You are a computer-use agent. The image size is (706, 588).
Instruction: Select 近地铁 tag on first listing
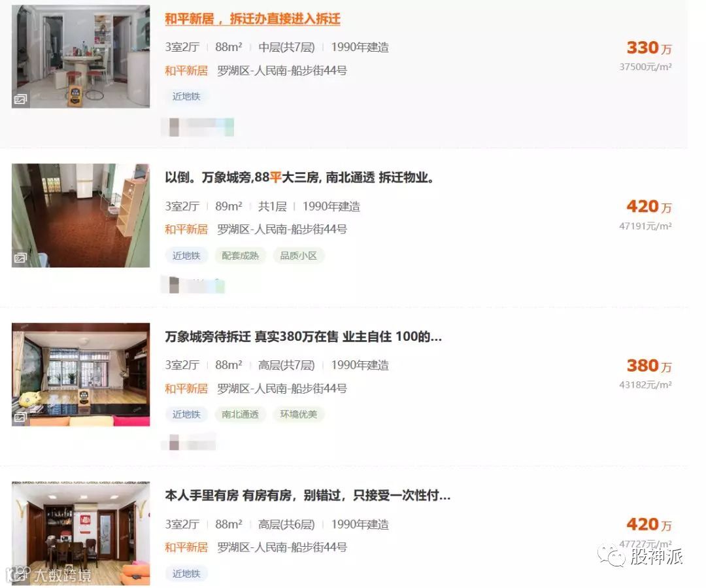(186, 96)
